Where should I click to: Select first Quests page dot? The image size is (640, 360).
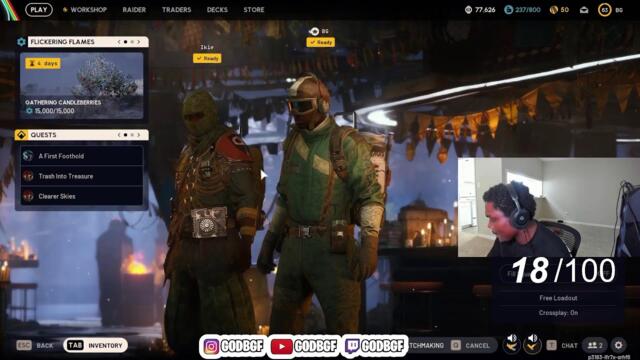coord(125,135)
